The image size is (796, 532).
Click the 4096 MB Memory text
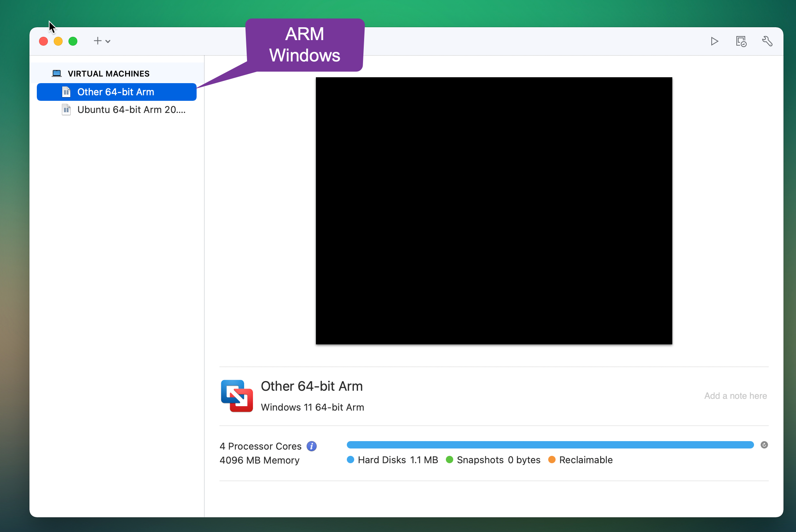(x=260, y=460)
